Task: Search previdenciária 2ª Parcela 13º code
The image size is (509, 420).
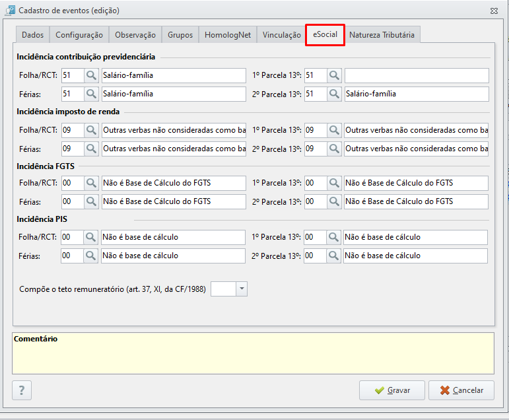Action: coord(334,94)
